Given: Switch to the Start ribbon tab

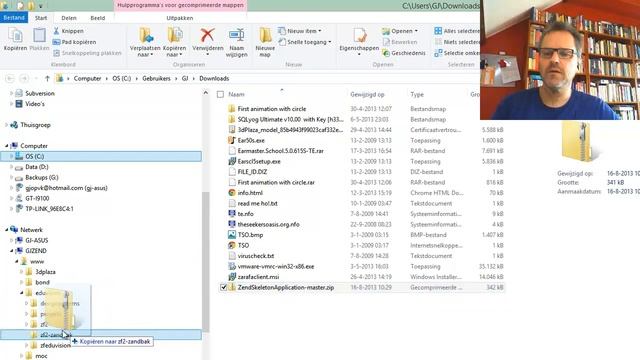Looking at the screenshot, I should click(x=41, y=18).
